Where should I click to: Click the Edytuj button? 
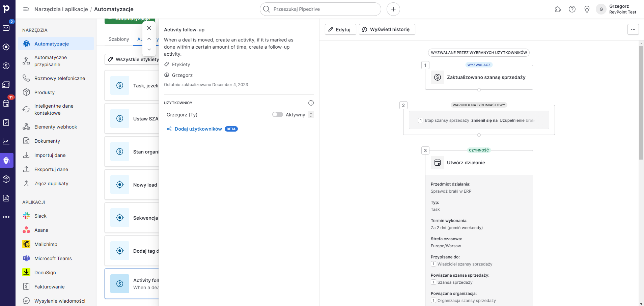[340, 29]
